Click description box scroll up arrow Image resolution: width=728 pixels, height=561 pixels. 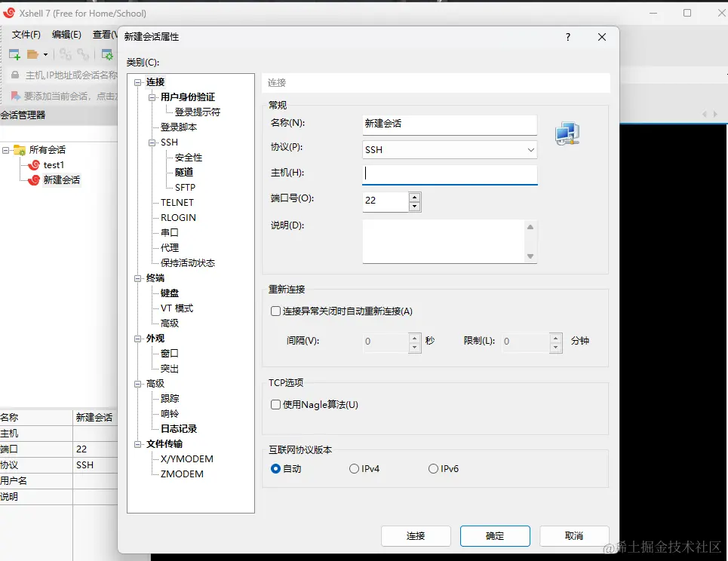tap(530, 227)
